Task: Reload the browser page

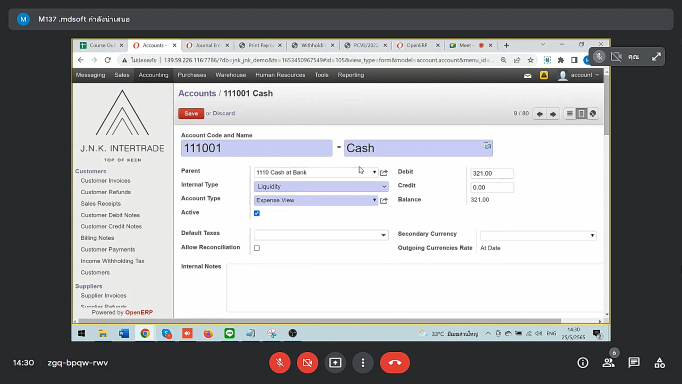Action: coord(108,60)
